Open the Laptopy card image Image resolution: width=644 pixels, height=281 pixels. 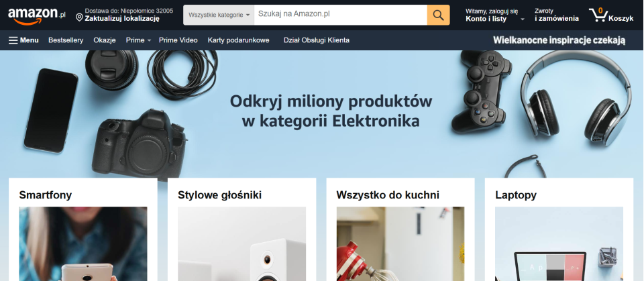coord(559,244)
